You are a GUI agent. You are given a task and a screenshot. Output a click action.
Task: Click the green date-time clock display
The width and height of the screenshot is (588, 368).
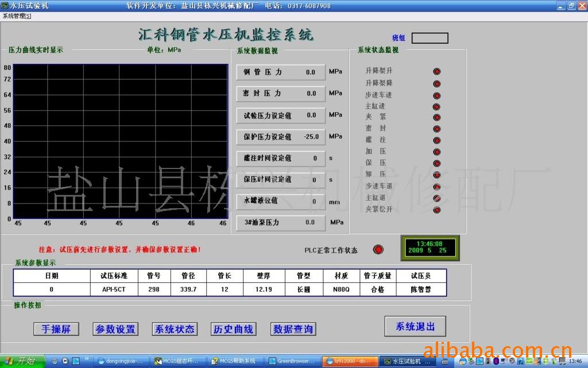430,248
